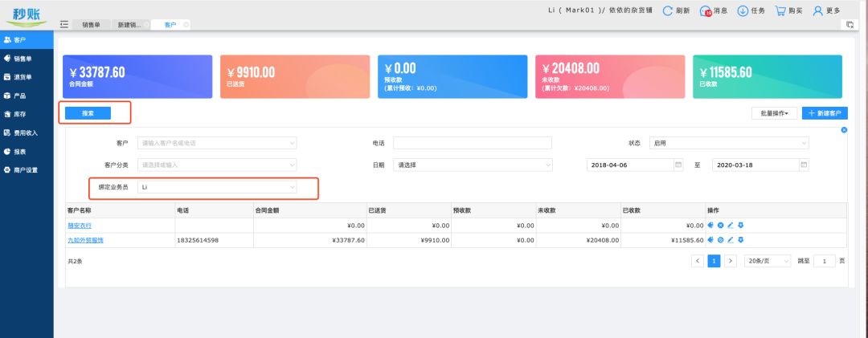This screenshot has height=338, width=868.
Task: Click the start date field 2018-04-06
Action: [634, 165]
